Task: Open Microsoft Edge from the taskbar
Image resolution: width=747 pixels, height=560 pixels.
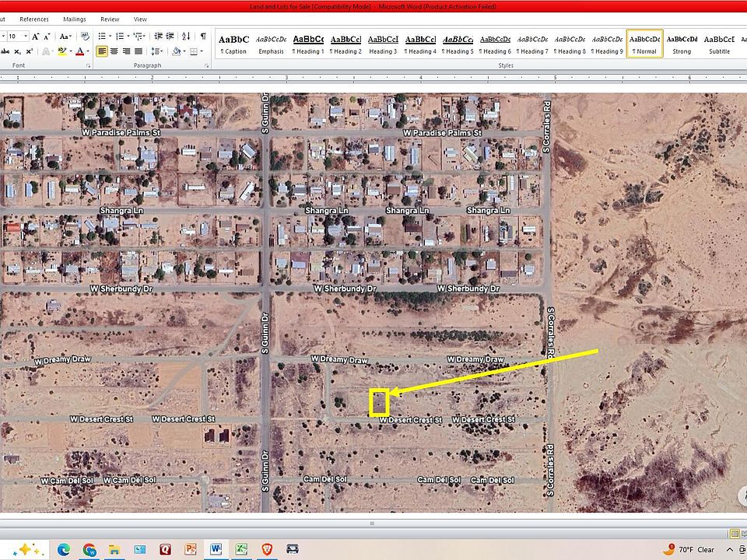Action: click(63, 550)
